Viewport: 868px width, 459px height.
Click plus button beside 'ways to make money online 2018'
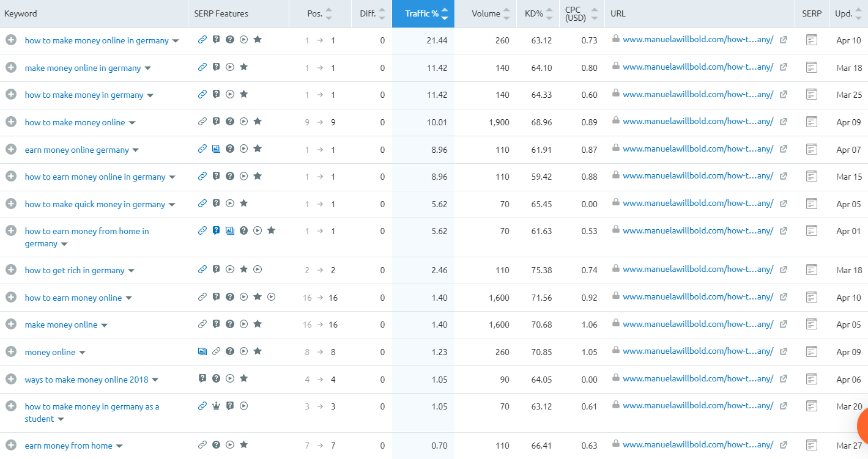[11, 379]
